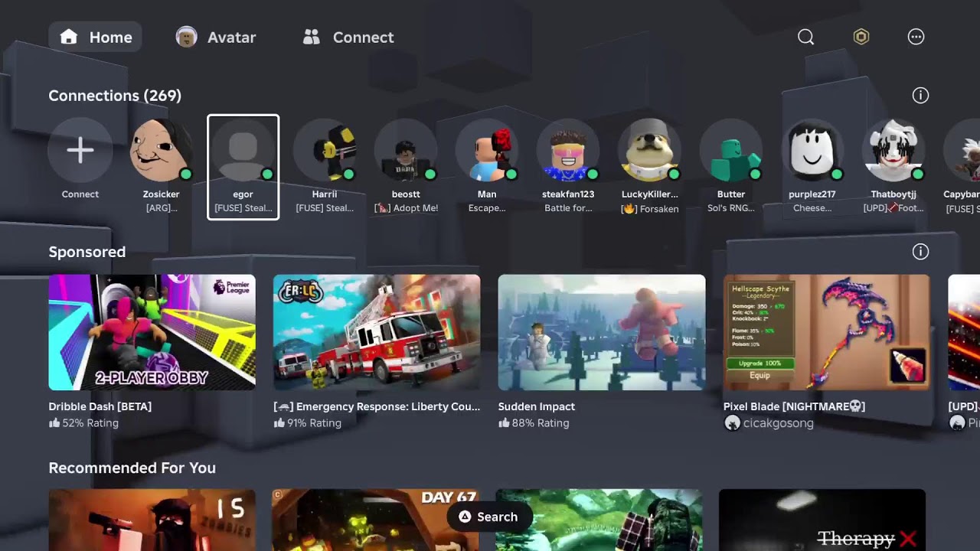
Task: Open the DAY 67 recommended thumbnail
Action: pyautogui.click(x=375, y=520)
